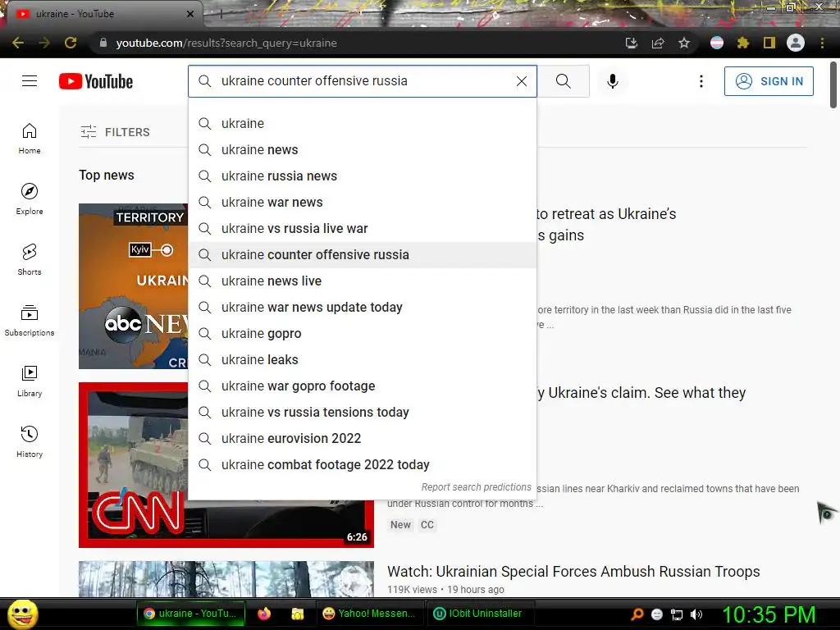Open the extensions puzzle icon
Viewport: 840px width, 630px height.
tap(742, 43)
